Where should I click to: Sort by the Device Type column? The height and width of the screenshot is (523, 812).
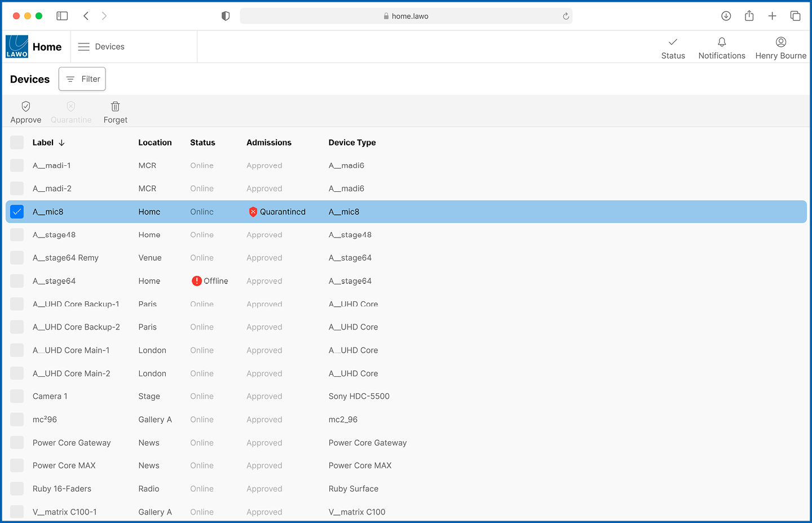pos(352,143)
